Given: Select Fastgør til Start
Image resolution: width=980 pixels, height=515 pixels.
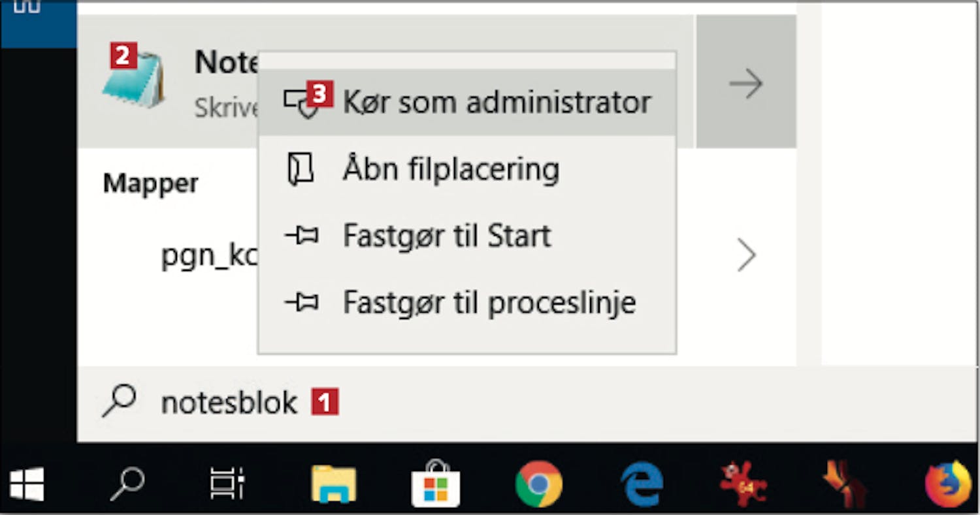Looking at the screenshot, I should tap(467, 236).
